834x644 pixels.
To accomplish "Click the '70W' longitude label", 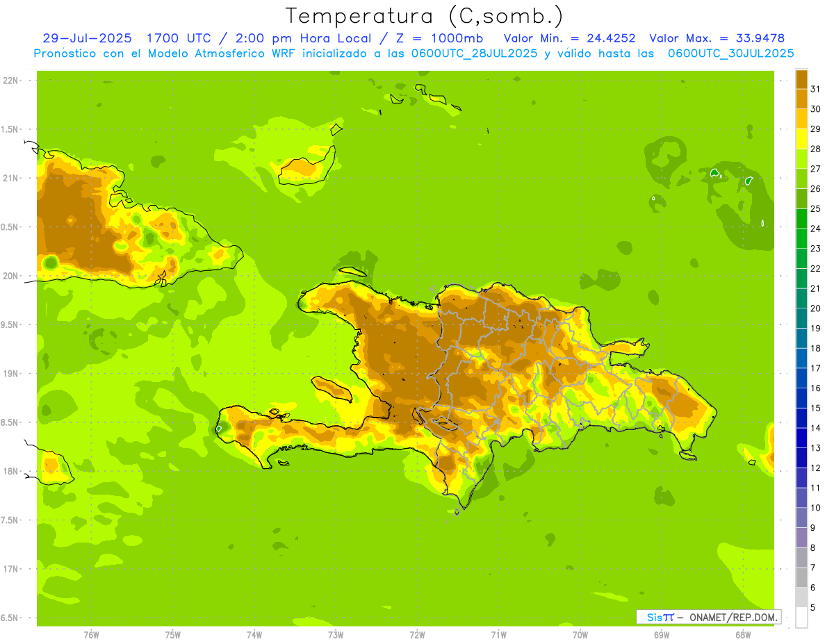I will pos(580,635).
